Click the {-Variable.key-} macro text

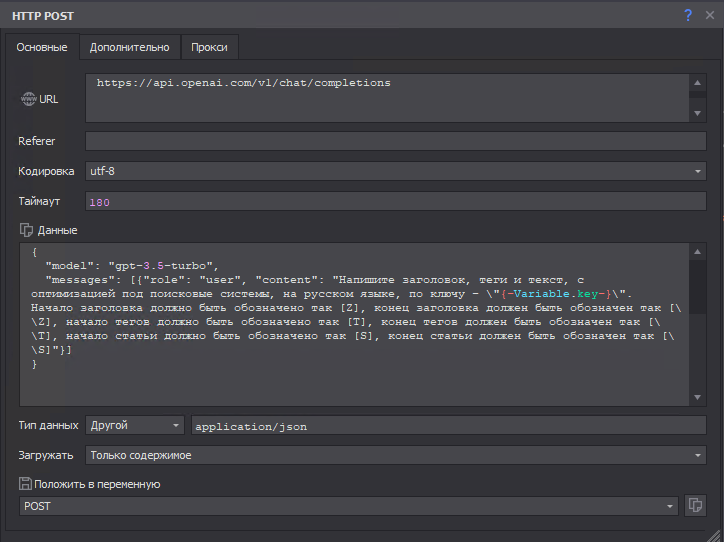click(x=556, y=294)
